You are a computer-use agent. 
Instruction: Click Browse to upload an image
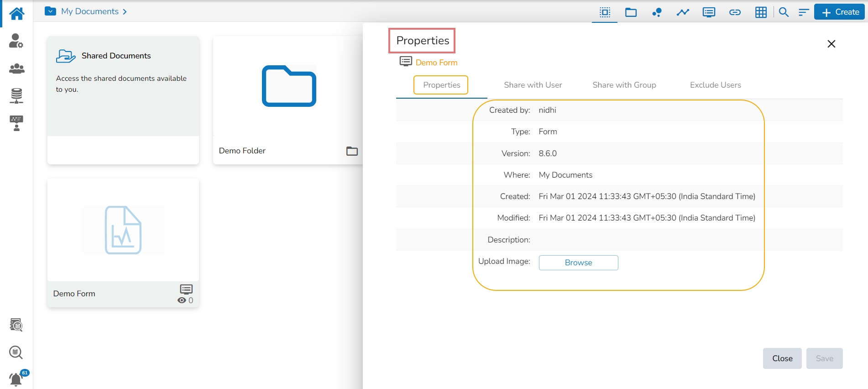(x=578, y=263)
